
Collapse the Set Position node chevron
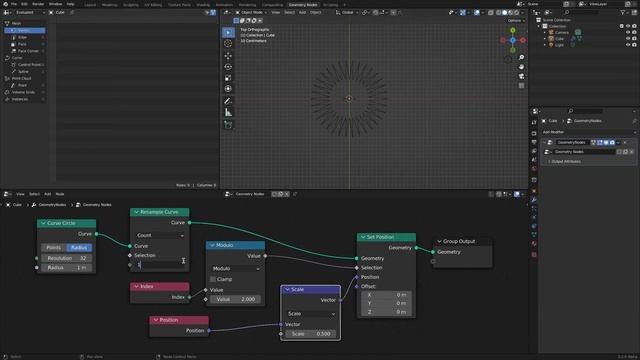[363, 237]
